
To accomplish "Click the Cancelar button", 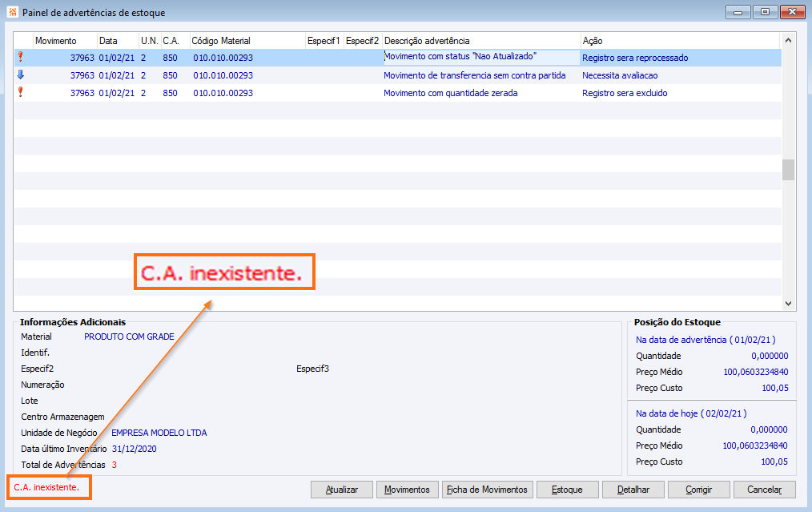I will [x=765, y=490].
